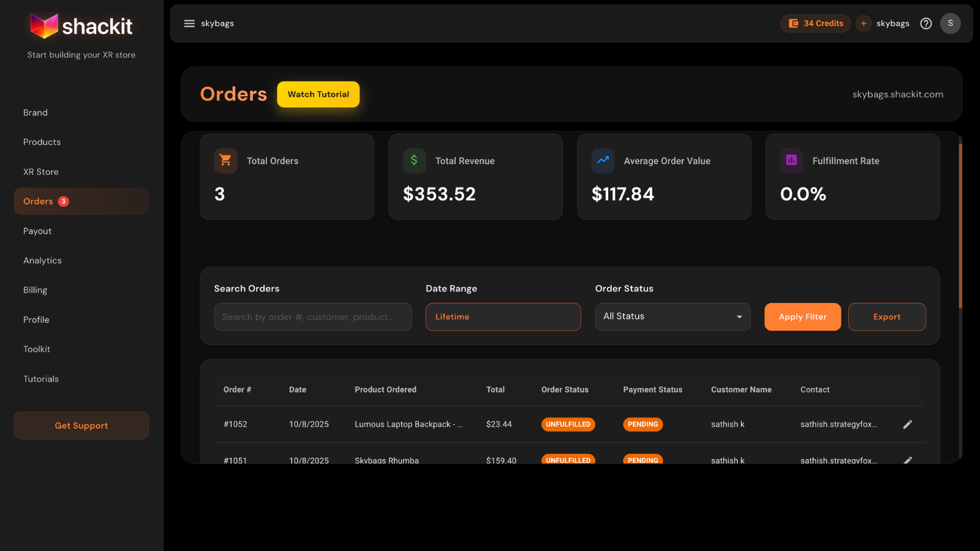The image size is (980, 551).
Task: Click the Total Orders cart icon
Action: click(225, 160)
